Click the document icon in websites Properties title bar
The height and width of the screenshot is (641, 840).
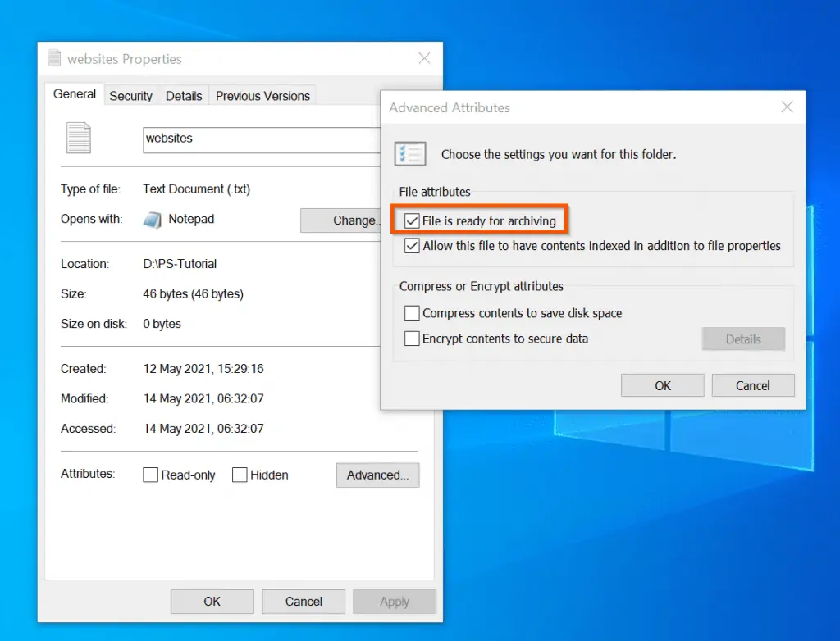coord(55,58)
